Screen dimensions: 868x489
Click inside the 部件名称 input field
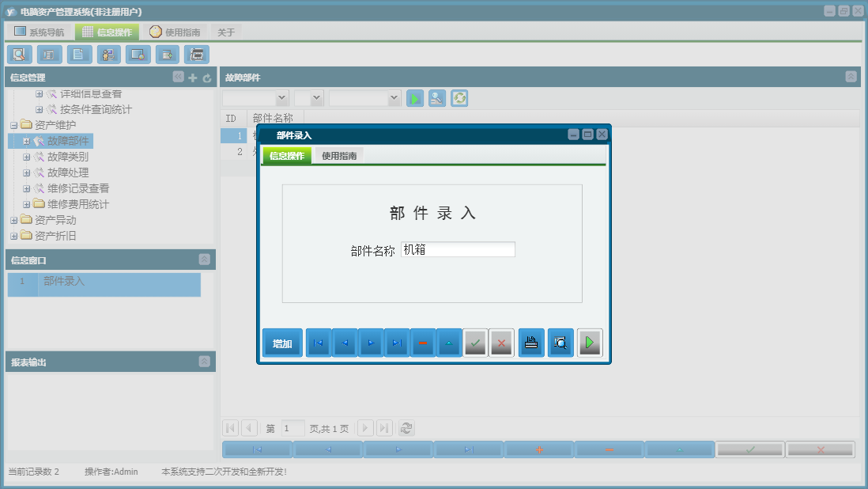pos(459,248)
